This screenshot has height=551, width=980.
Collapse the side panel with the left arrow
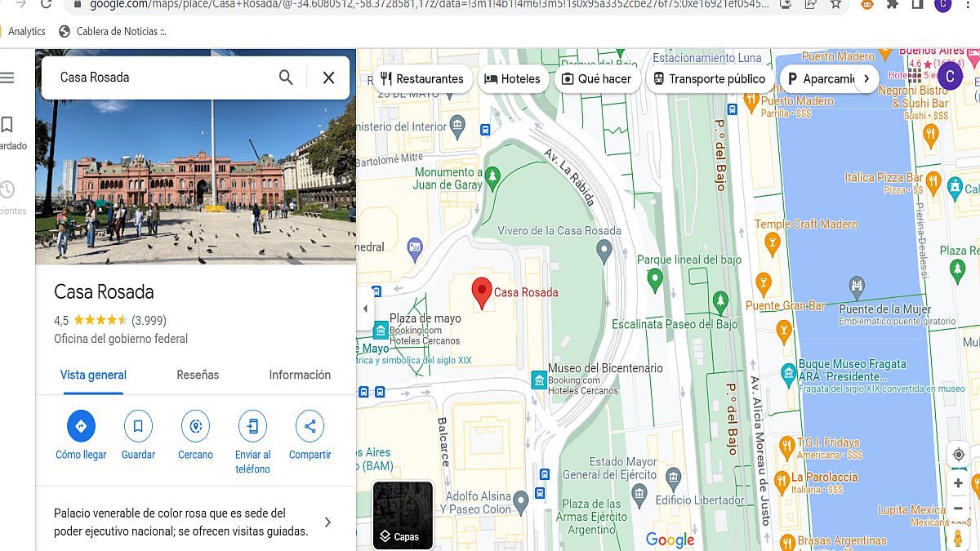tap(364, 308)
